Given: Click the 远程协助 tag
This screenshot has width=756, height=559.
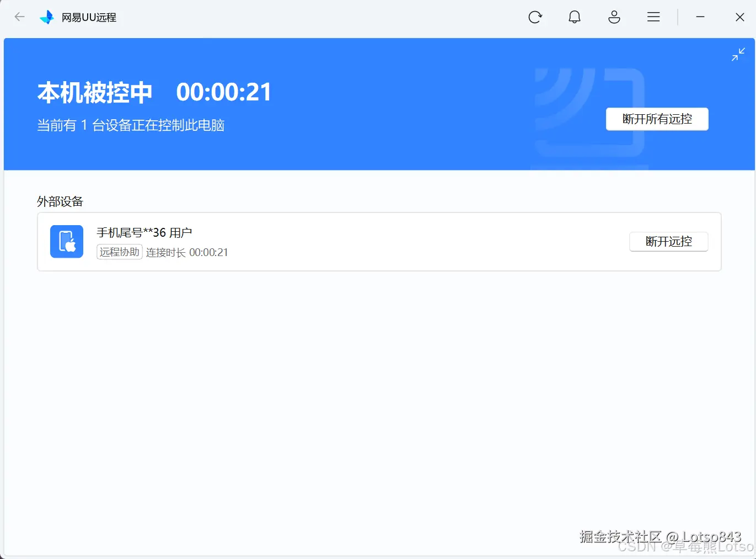Looking at the screenshot, I should point(119,252).
